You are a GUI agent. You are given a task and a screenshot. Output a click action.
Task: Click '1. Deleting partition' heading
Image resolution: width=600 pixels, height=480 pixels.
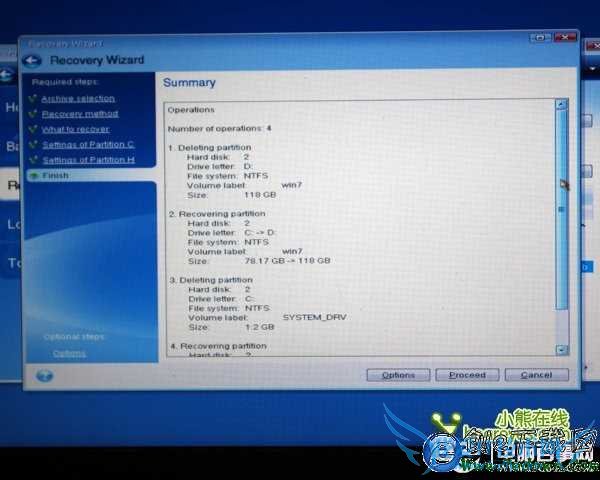210,147
